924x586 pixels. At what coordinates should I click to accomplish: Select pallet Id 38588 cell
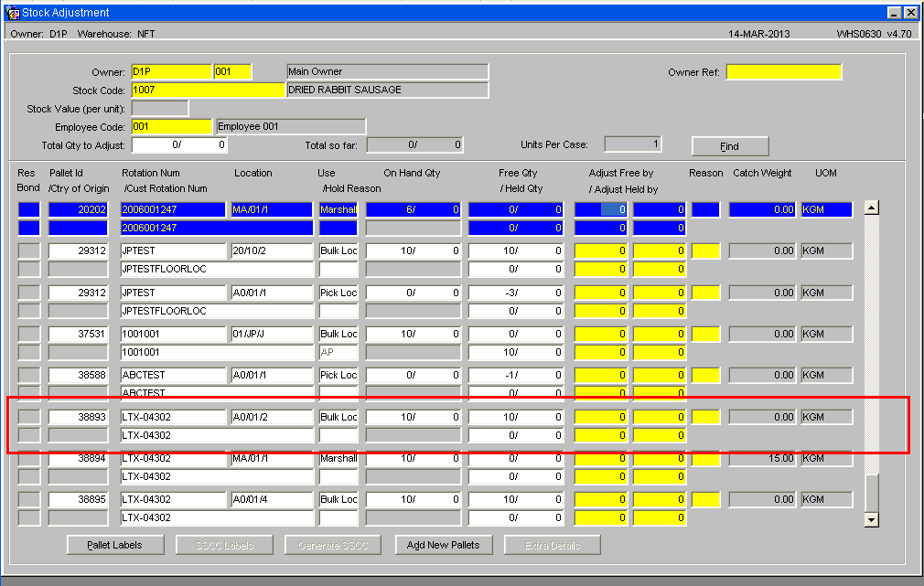point(78,375)
